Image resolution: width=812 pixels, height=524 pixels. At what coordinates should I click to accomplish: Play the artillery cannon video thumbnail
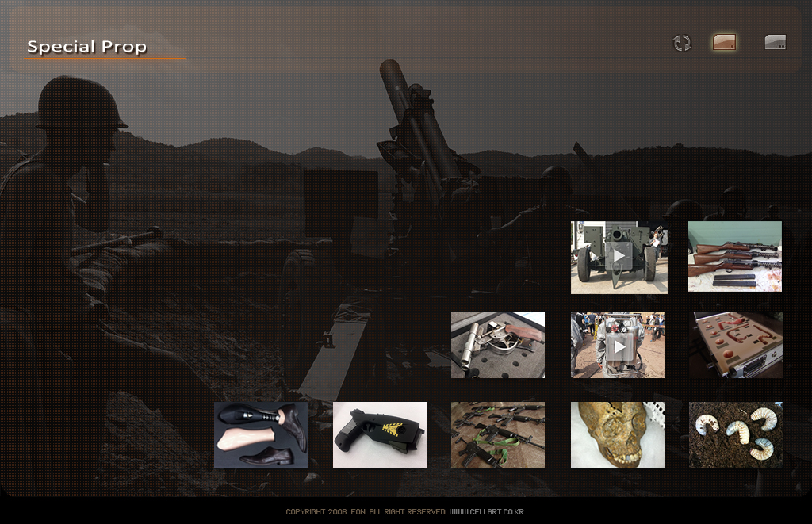(x=619, y=258)
